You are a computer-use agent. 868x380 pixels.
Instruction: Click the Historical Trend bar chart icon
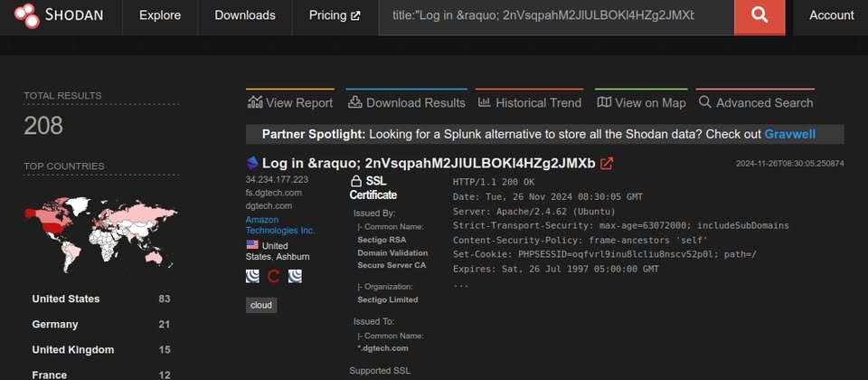click(485, 102)
